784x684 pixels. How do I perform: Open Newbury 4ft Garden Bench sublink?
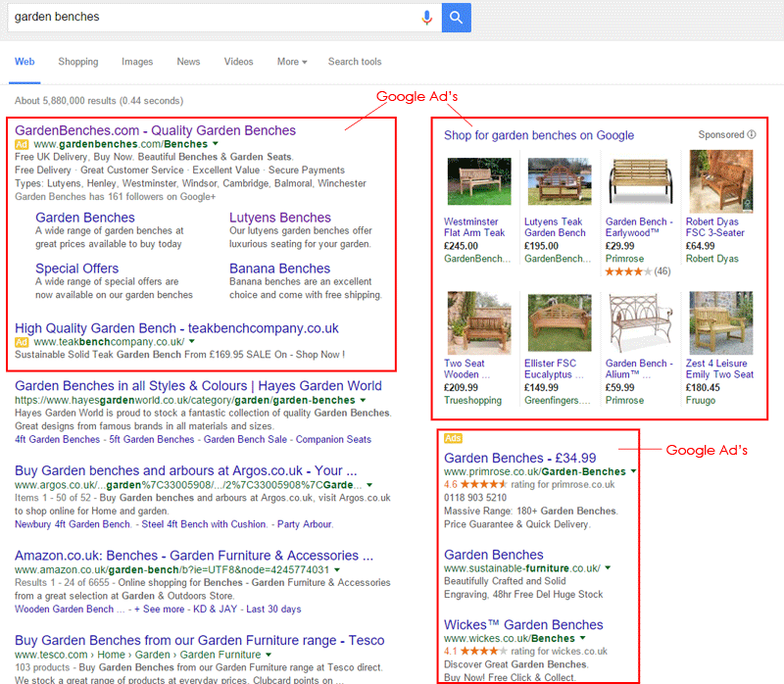[72, 524]
